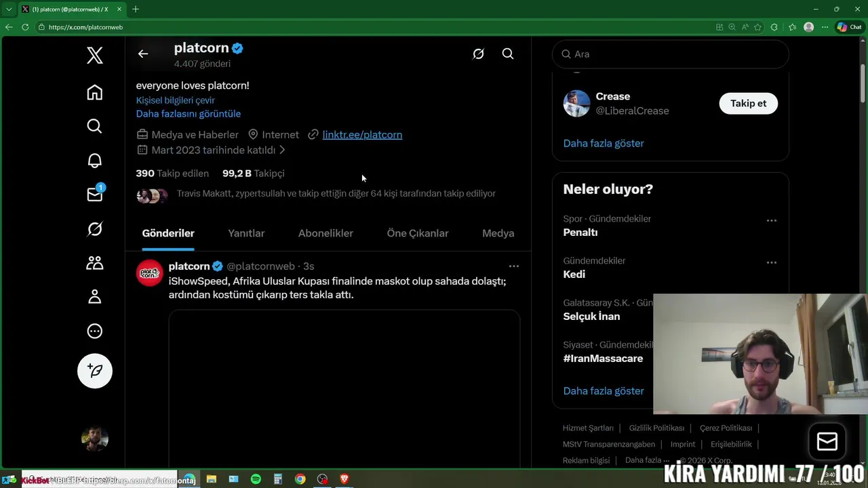868x488 pixels.
Task: Open Kedi trending topic
Action: 574,274
